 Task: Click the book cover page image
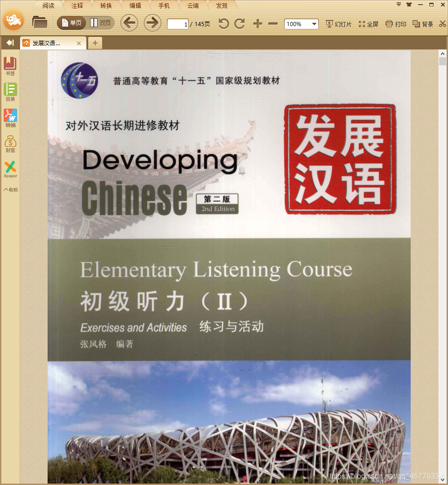(x=229, y=267)
